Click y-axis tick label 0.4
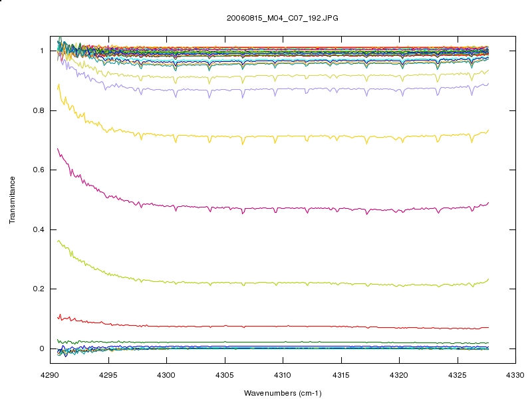 click(39, 229)
